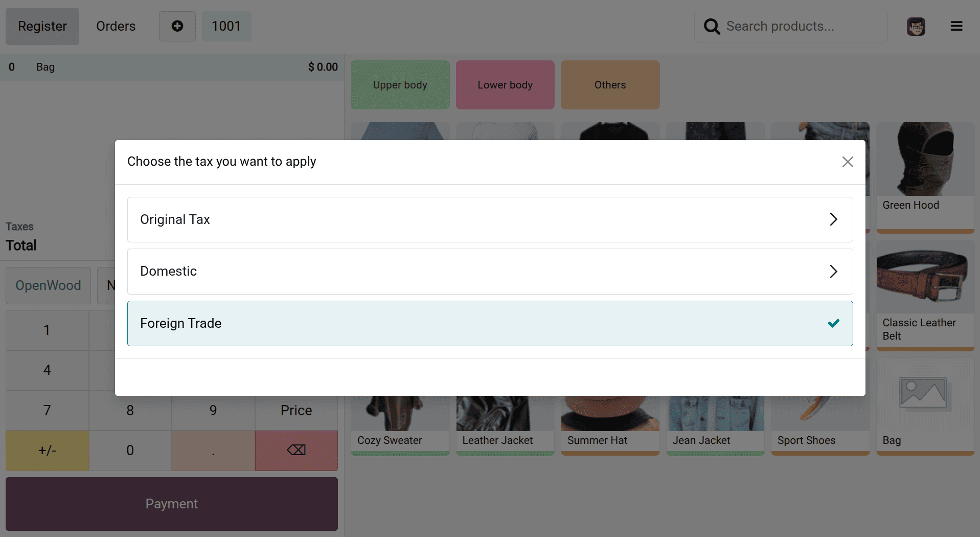
Task: Toggle the +/- sign key
Action: point(47,451)
